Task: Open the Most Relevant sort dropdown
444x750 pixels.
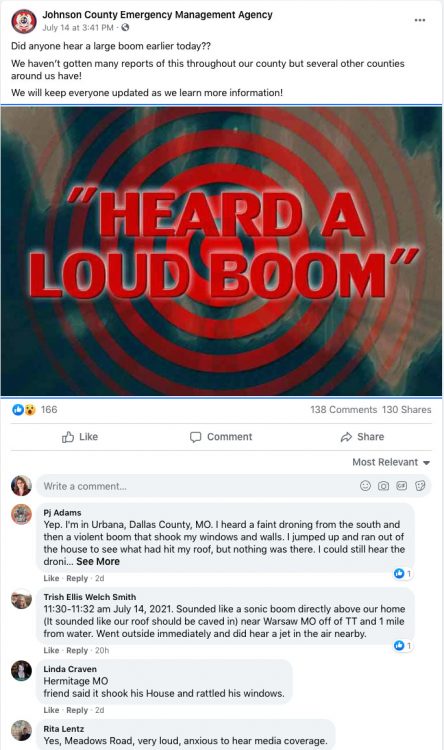Action: 391,462
